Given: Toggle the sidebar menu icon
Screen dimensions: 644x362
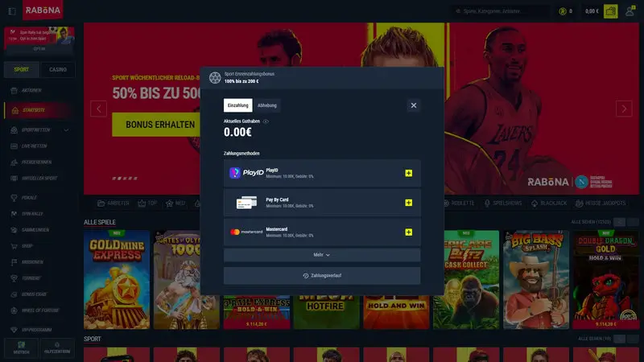Looking at the screenshot, I should (x=12, y=11).
